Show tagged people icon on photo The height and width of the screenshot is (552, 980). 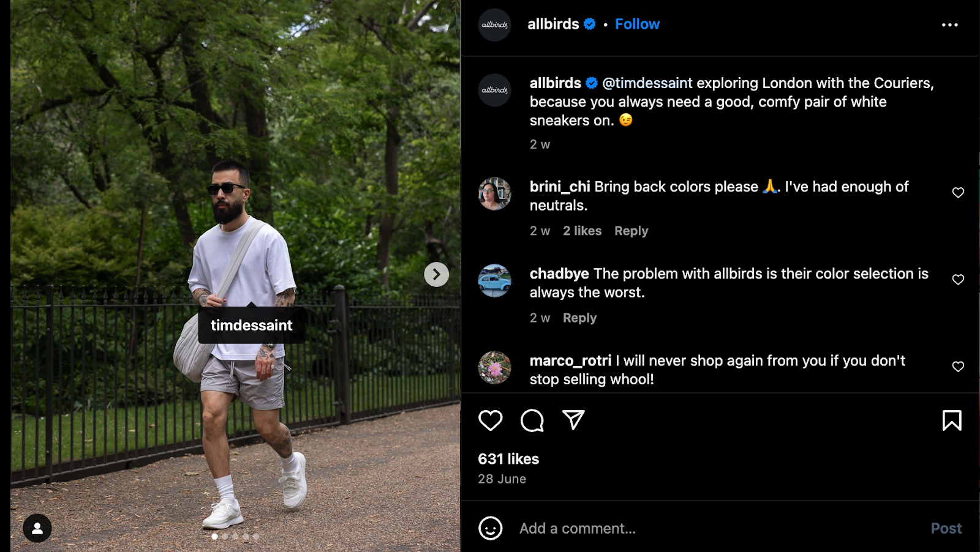click(x=37, y=528)
